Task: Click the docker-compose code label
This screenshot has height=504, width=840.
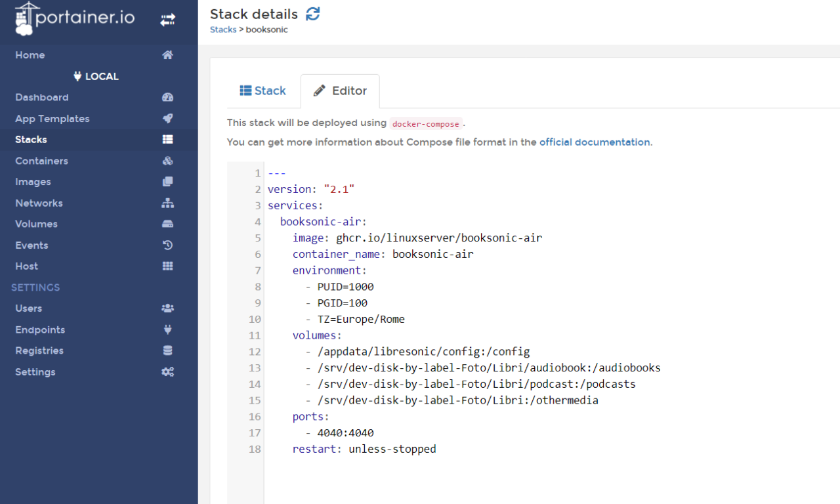Action: tap(427, 123)
